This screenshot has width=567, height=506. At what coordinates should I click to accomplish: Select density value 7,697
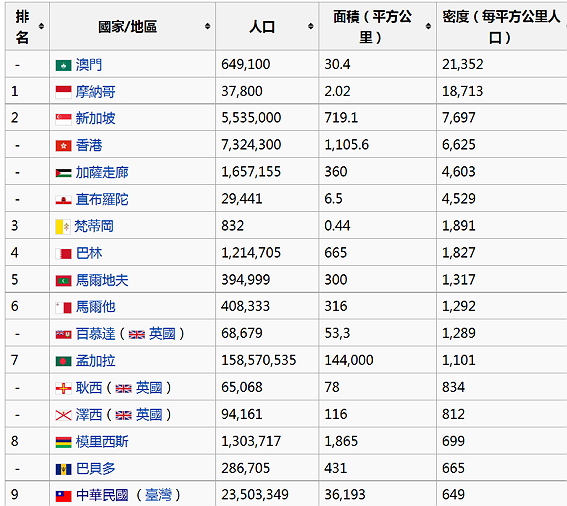click(459, 118)
